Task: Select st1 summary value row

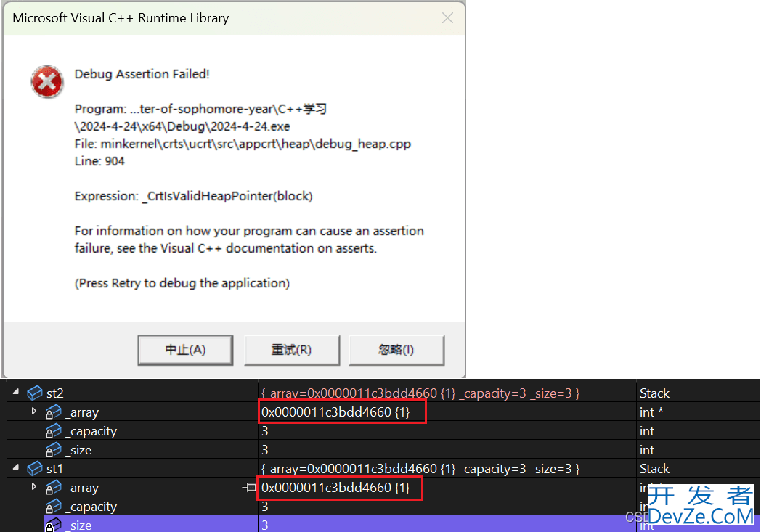Action: (420, 469)
